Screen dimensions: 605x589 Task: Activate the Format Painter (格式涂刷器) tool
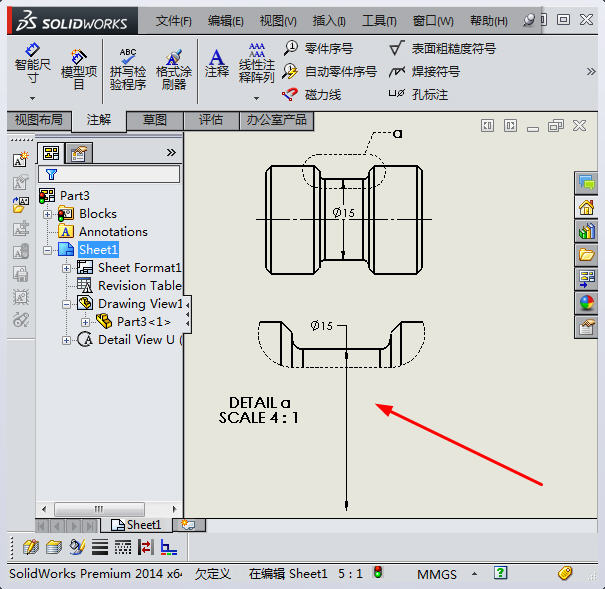tap(173, 69)
